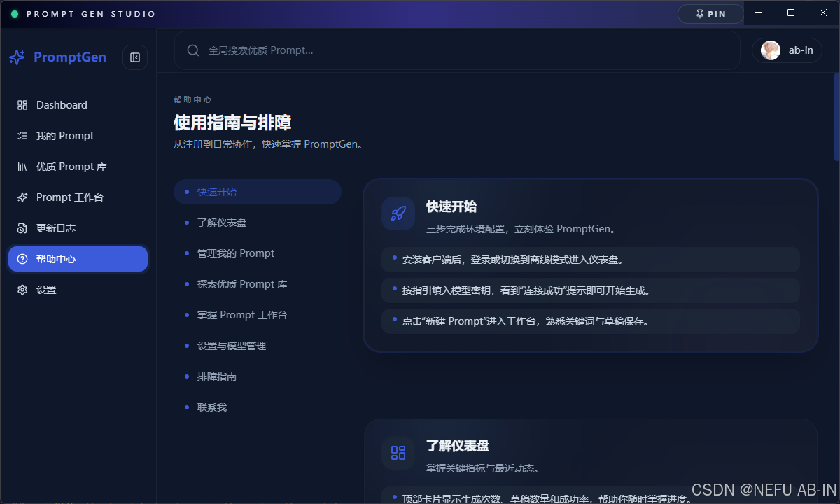
Task: Click subtitle 三步完成环境配置
Action: click(x=521, y=229)
